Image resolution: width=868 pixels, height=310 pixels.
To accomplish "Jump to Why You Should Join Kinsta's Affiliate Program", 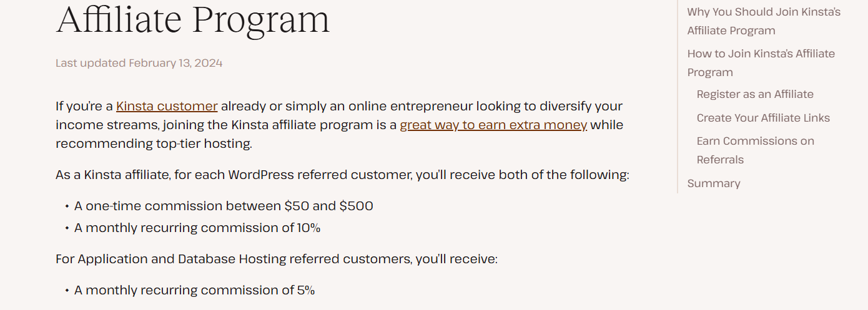I will (764, 21).
